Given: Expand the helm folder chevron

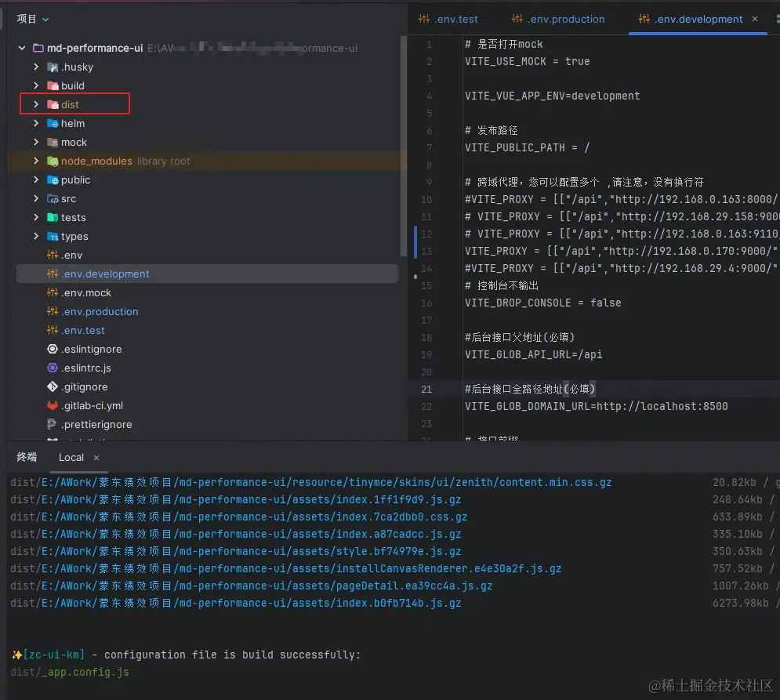Looking at the screenshot, I should 36,123.
